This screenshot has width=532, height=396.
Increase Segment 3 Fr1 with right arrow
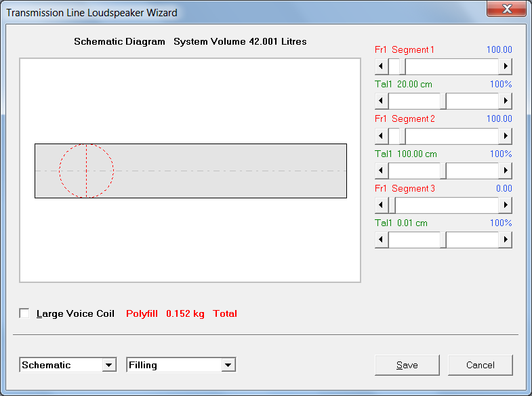pos(505,205)
